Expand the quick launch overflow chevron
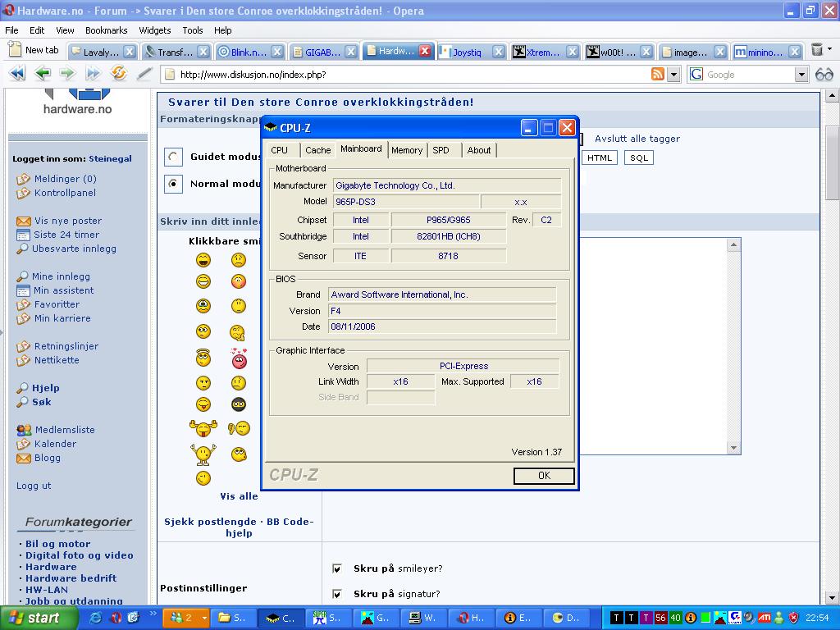This screenshot has height=630, width=840. [x=153, y=614]
